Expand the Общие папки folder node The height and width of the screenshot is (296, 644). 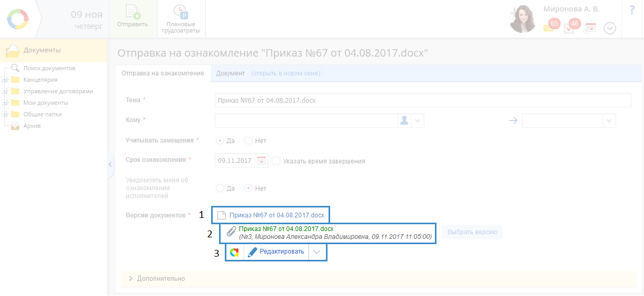tap(5, 114)
